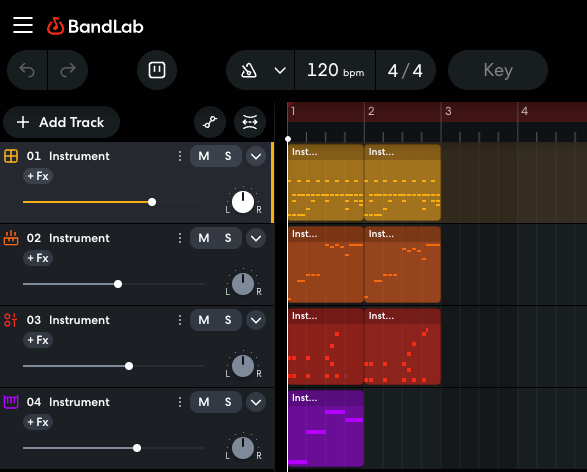Screen dimensions: 587x472
Task: Mute track 01 Instrument
Action: 204,156
